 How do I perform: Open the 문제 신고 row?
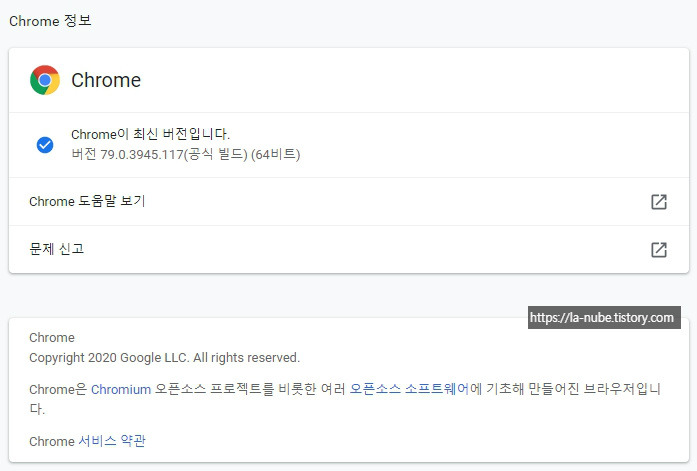349,250
